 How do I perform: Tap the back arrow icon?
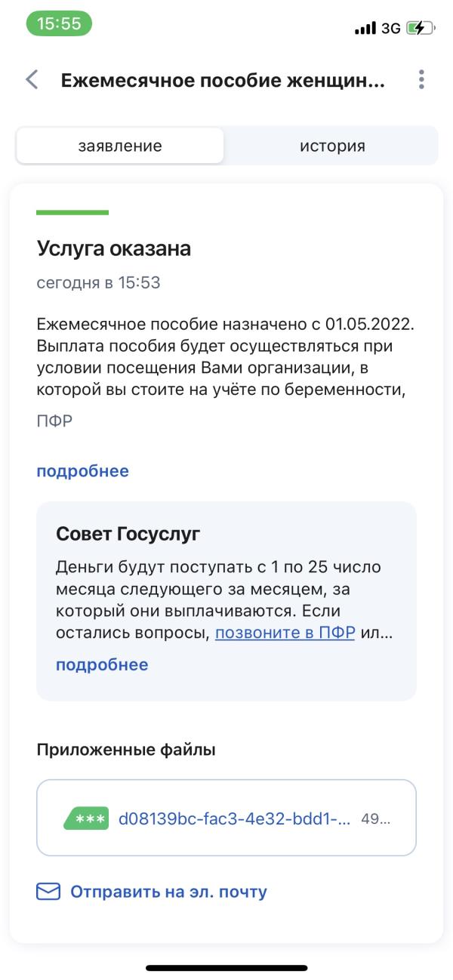click(32, 79)
